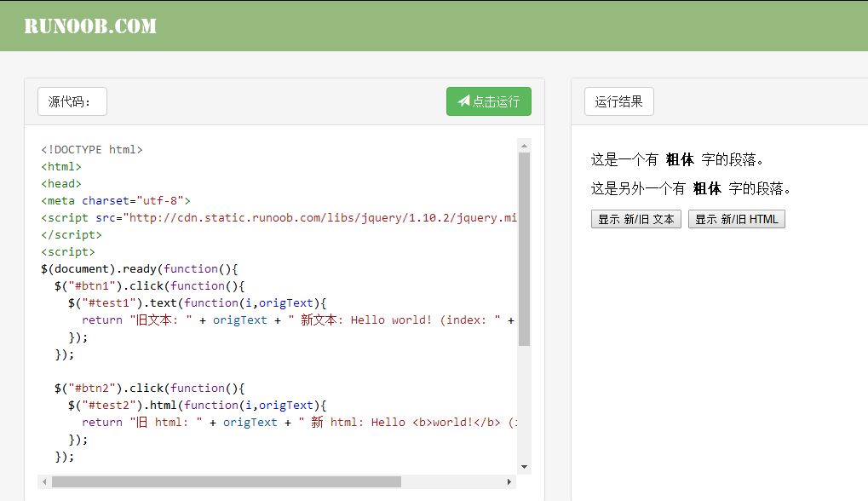The image size is (868, 501).
Task: Click the opening <html> tag line
Action: pos(60,167)
